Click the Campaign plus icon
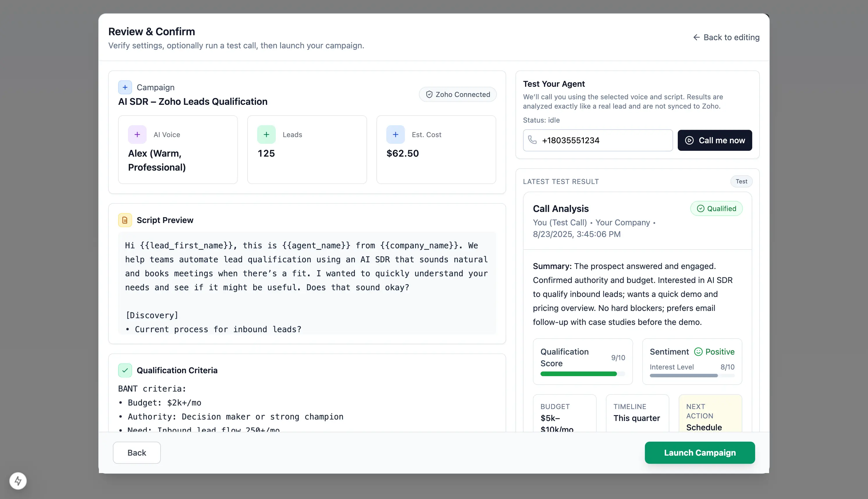 (x=125, y=87)
